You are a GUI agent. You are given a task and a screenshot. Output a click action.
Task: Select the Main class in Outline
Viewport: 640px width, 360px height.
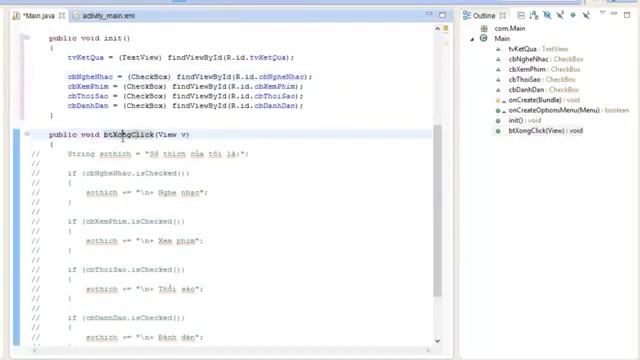pos(502,39)
